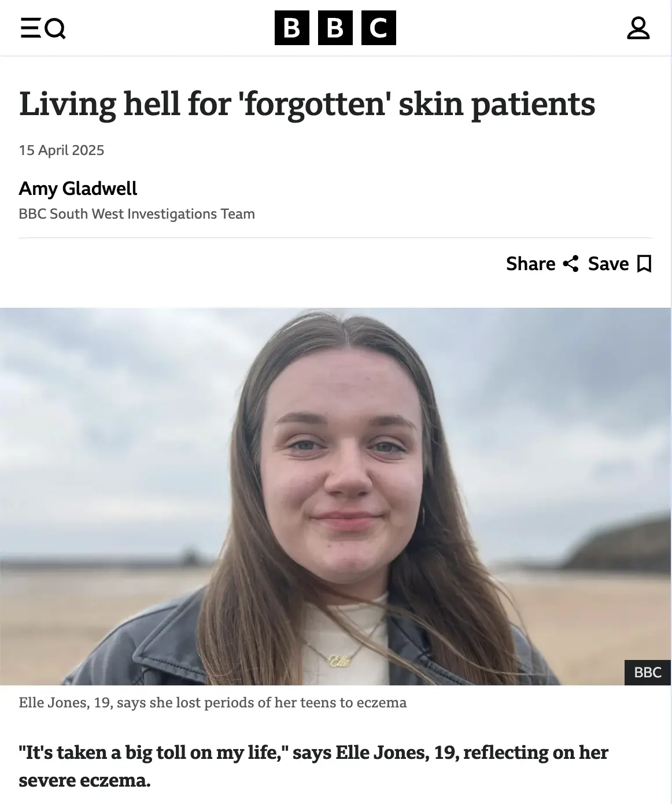Open the account profile icon
Viewport: 672px width, 804px height.
638,28
